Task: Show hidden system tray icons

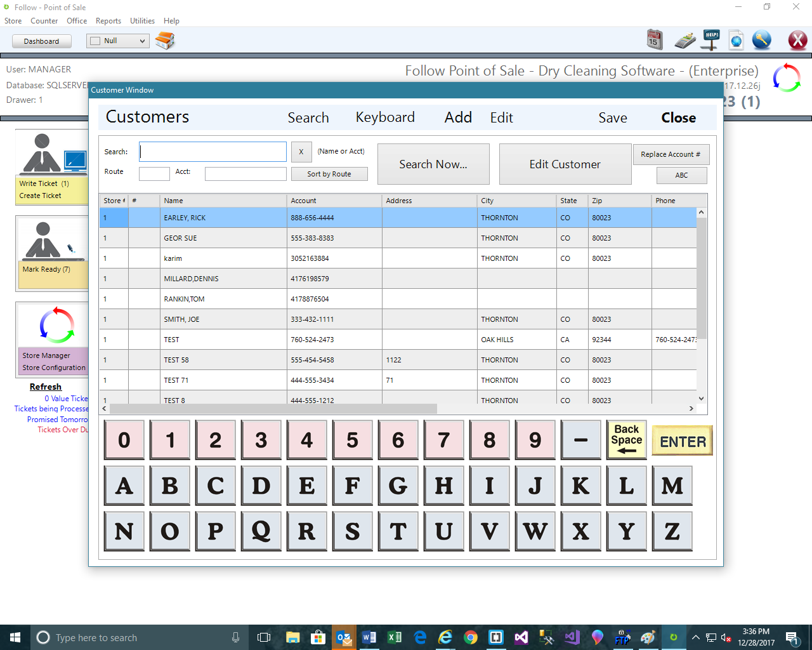Action: click(x=696, y=637)
